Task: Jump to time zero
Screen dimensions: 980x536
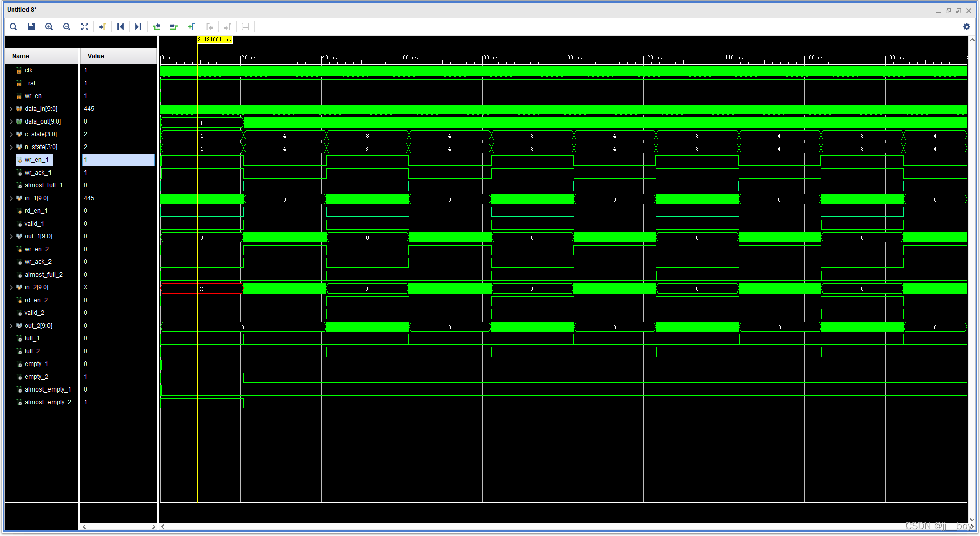Action: [120, 27]
